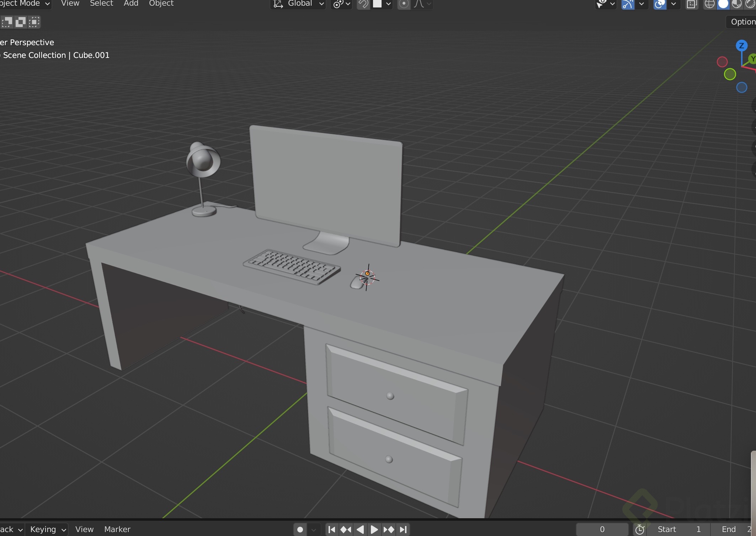Switch to material preview shading
The image size is (756, 536).
point(736,4)
